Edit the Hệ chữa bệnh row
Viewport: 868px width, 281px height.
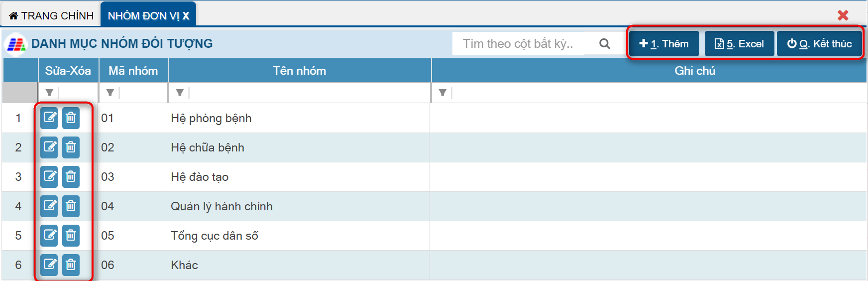point(49,147)
